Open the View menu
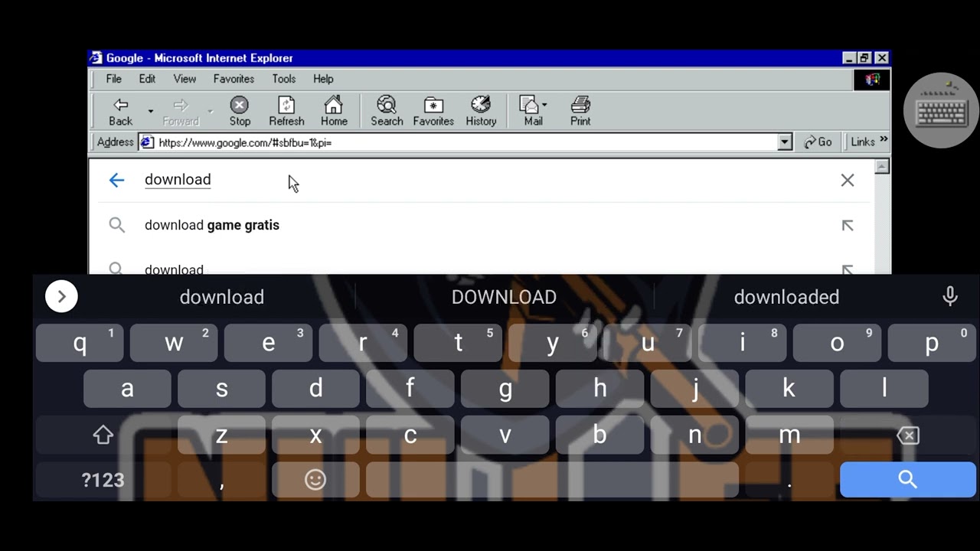 [x=185, y=79]
